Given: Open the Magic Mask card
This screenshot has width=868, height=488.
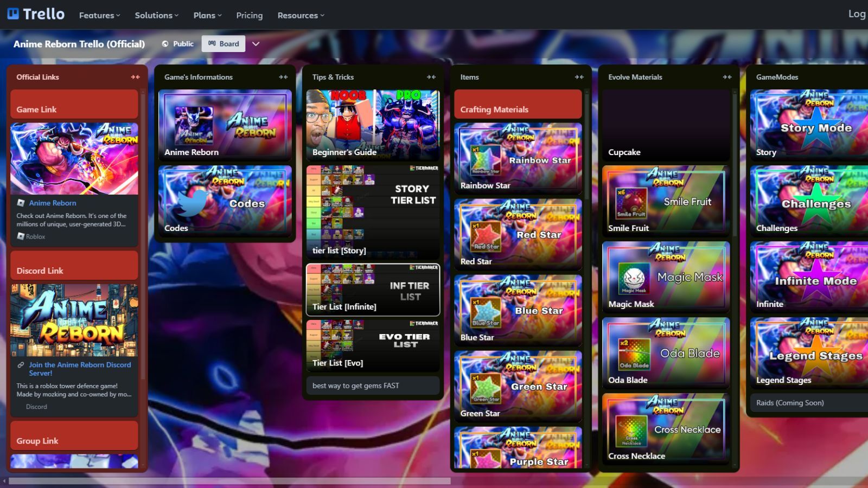Looking at the screenshot, I should [x=666, y=277].
